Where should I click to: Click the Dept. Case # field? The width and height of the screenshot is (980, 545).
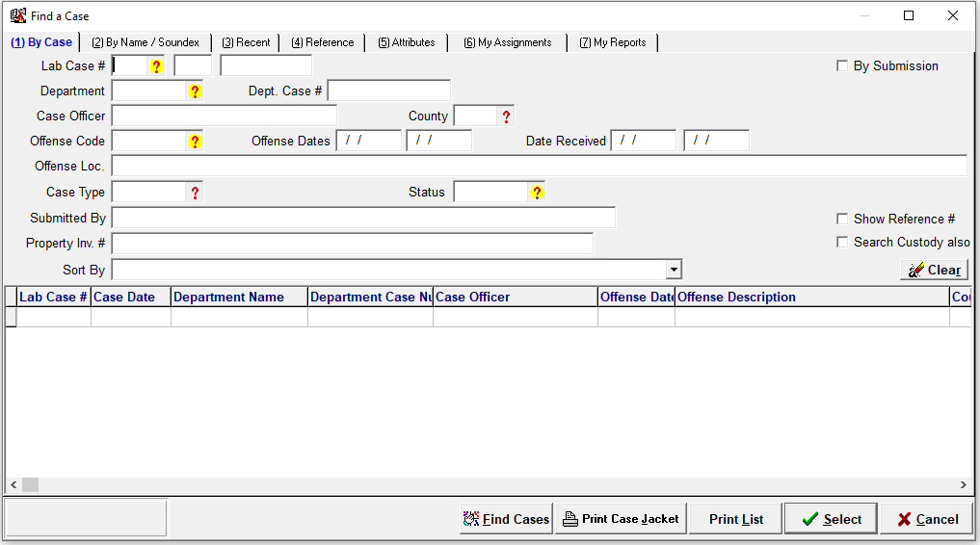click(388, 91)
